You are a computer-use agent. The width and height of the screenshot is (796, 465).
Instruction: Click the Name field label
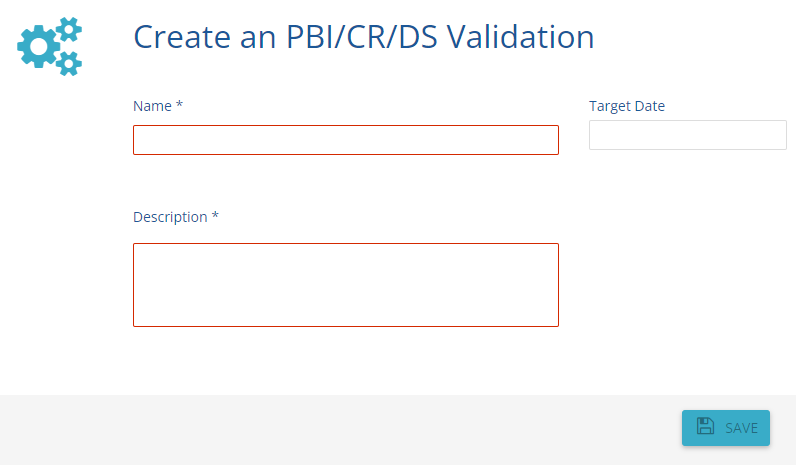pyautogui.click(x=152, y=106)
